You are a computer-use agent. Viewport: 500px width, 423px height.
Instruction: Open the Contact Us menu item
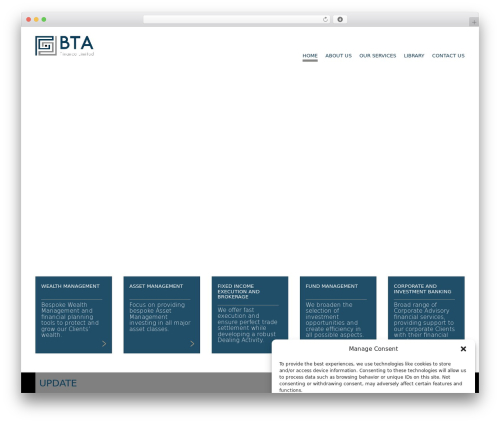(448, 56)
